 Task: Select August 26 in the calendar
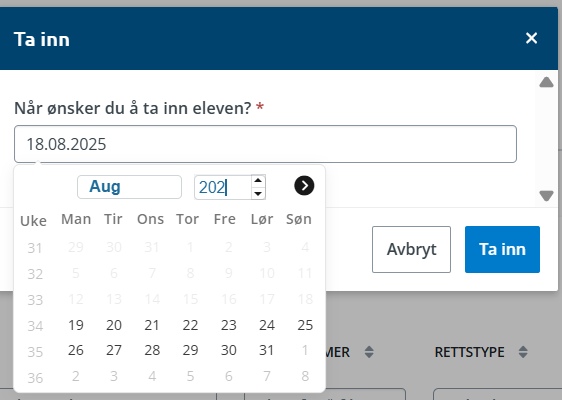tap(76, 350)
